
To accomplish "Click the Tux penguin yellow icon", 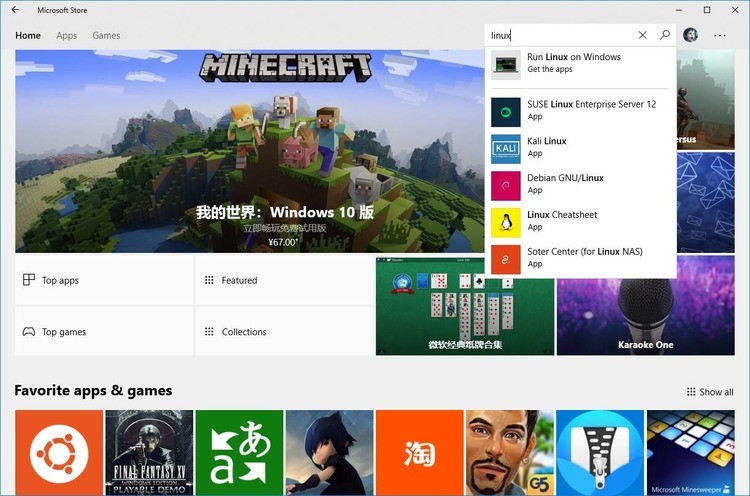I will [506, 223].
